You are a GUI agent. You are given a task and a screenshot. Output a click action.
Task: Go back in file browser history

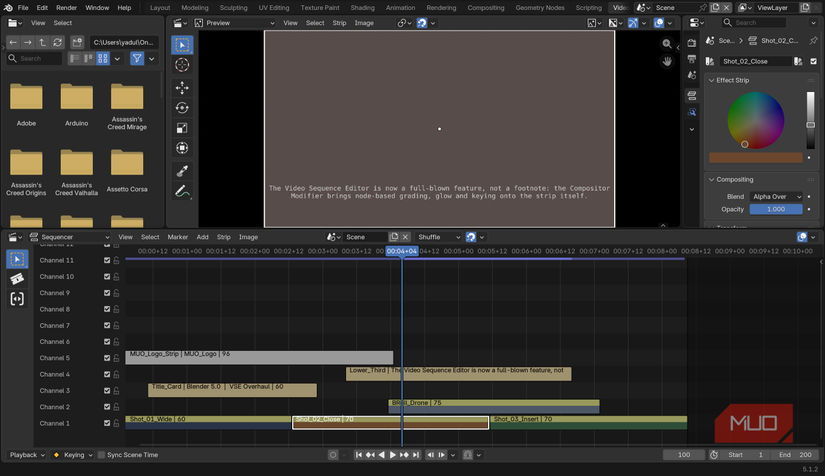pyautogui.click(x=13, y=42)
